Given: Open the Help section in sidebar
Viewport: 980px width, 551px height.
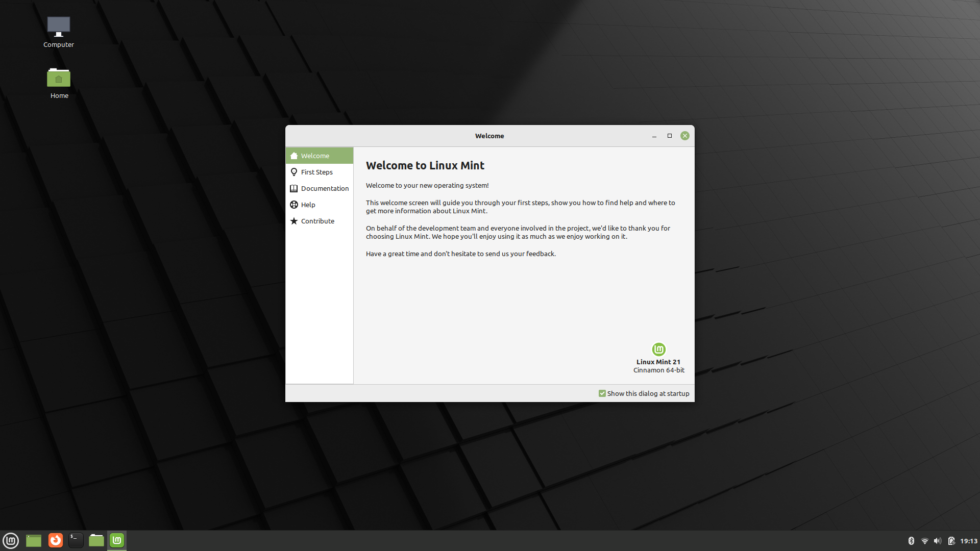Looking at the screenshot, I should (x=308, y=205).
